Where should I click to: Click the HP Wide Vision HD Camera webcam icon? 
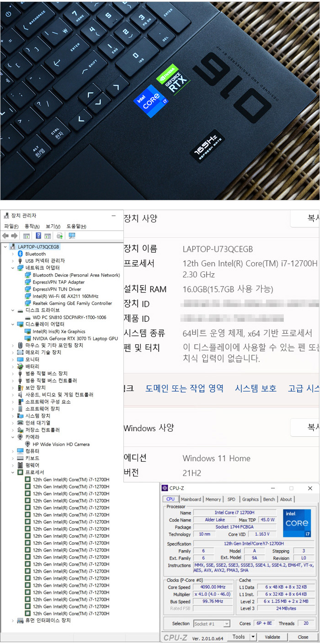click(28, 444)
